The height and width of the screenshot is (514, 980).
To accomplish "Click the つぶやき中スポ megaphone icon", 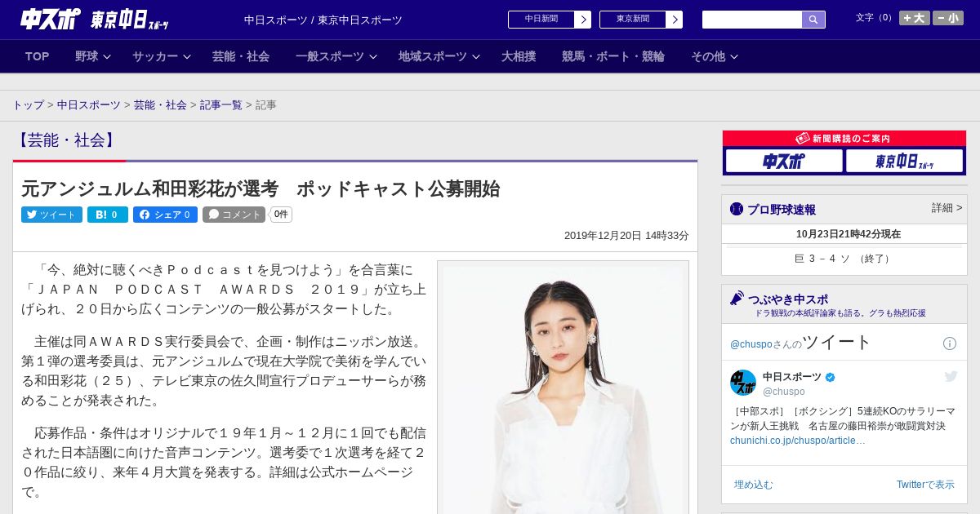I will 737,299.
